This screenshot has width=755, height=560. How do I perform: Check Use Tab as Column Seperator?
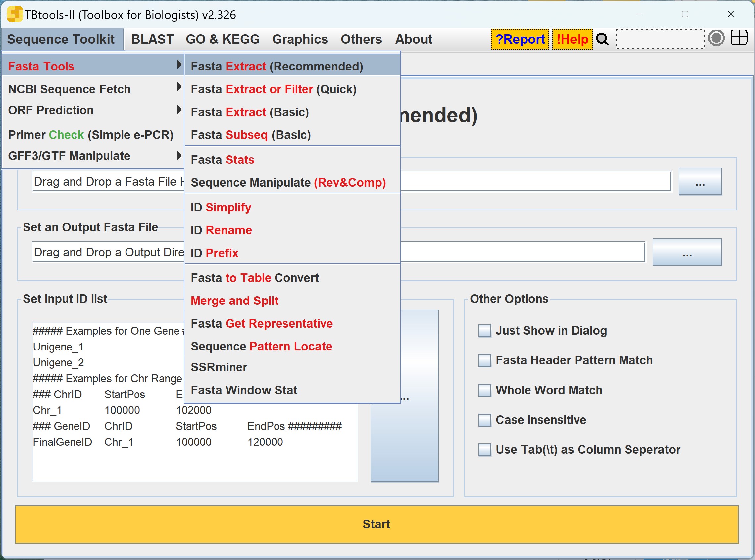tap(484, 450)
